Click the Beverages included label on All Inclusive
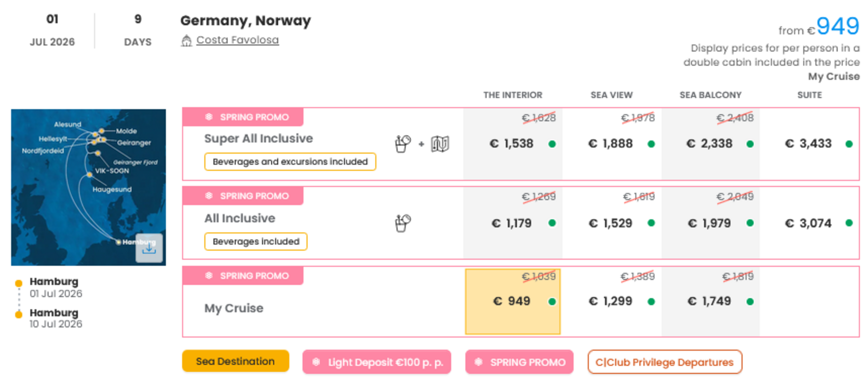 [255, 241]
